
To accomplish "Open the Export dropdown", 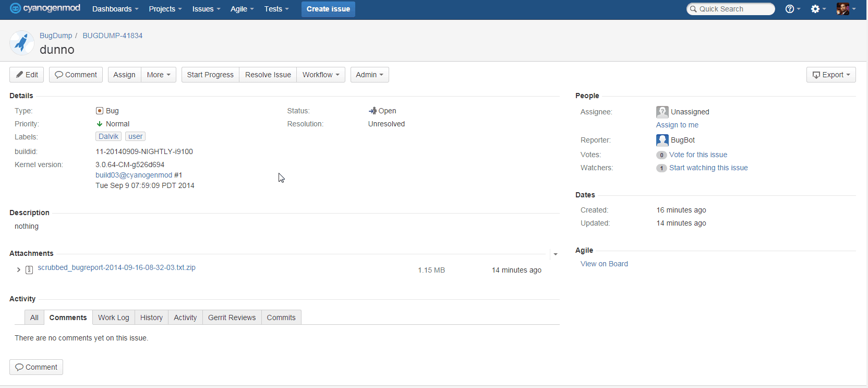I will (831, 75).
